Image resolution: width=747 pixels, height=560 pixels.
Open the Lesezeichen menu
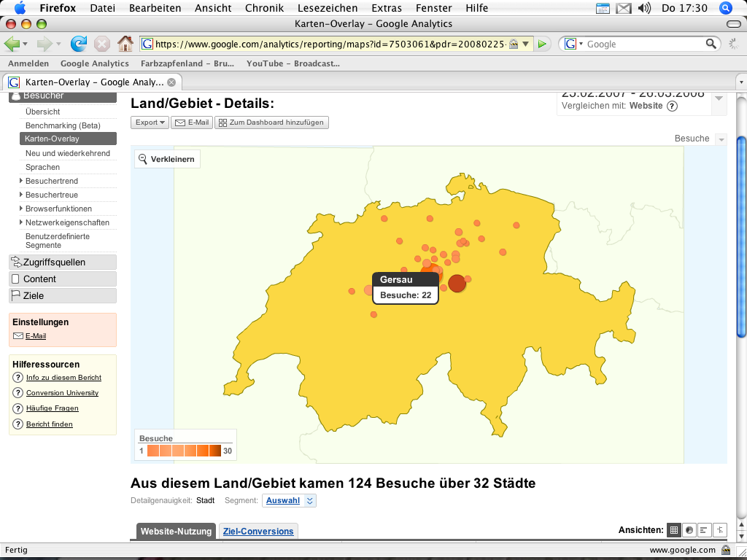point(328,8)
